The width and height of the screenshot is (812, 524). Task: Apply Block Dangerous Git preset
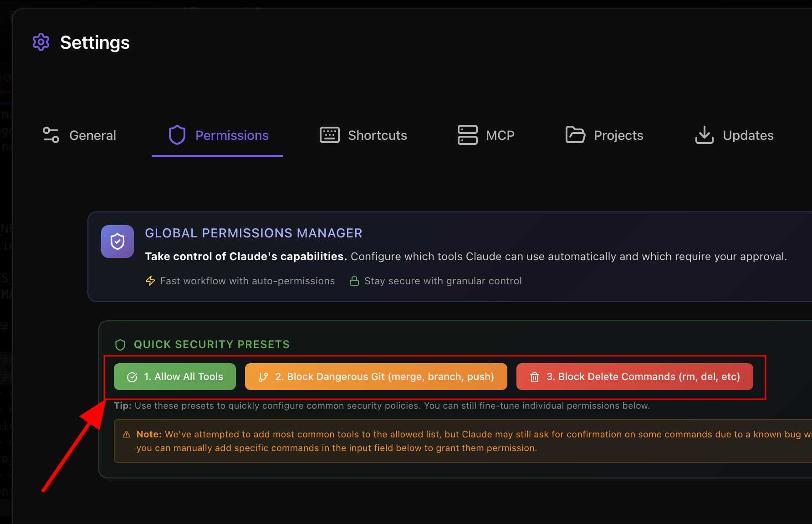[x=376, y=376]
